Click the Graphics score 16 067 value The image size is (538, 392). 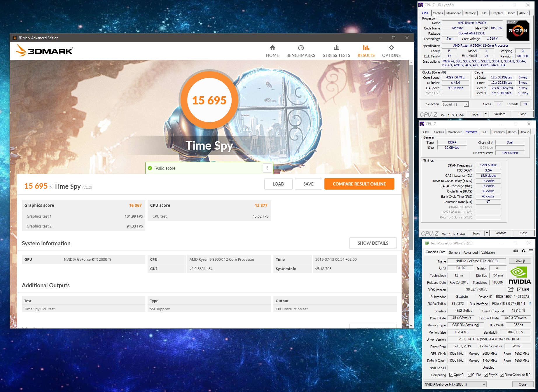click(135, 205)
